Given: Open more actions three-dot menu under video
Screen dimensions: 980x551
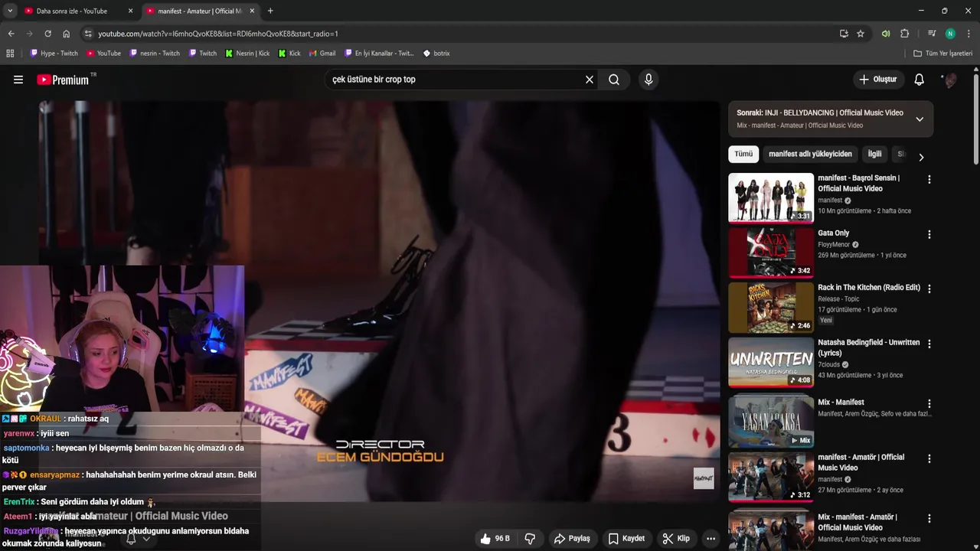Looking at the screenshot, I should point(710,539).
